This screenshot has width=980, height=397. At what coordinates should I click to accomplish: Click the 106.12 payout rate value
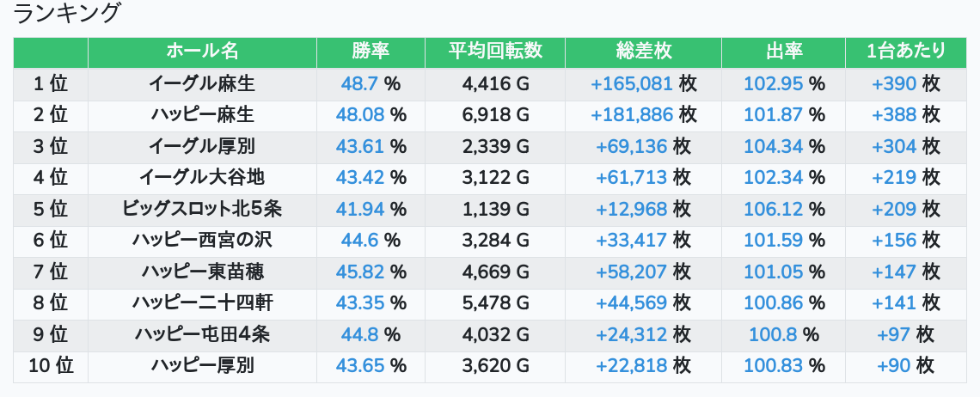click(773, 209)
